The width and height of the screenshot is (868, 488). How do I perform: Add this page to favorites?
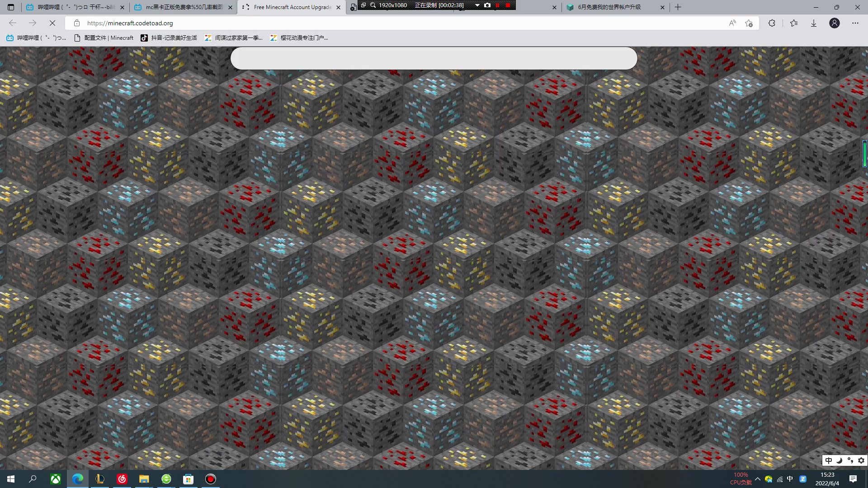click(x=749, y=23)
